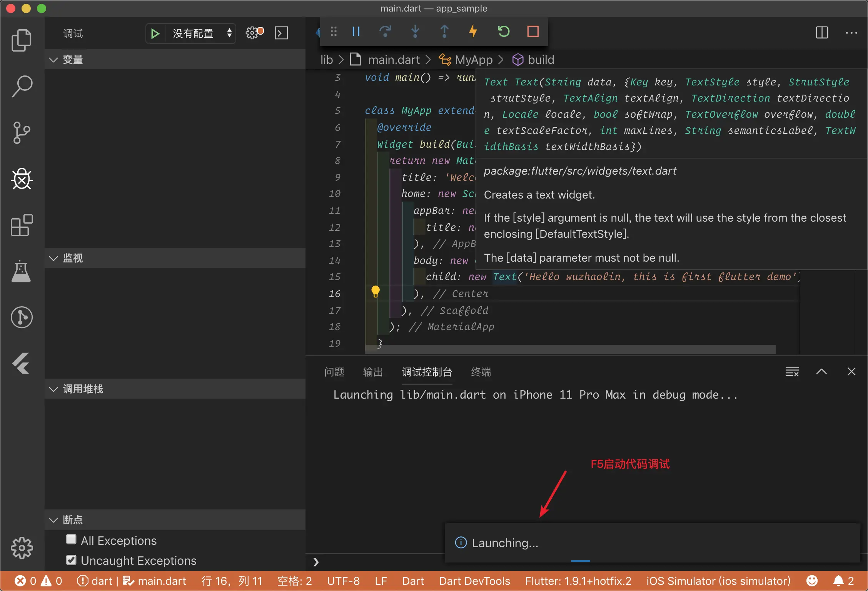868x591 pixels.
Task: Switch to the 终端 terminal tab
Action: pos(481,372)
